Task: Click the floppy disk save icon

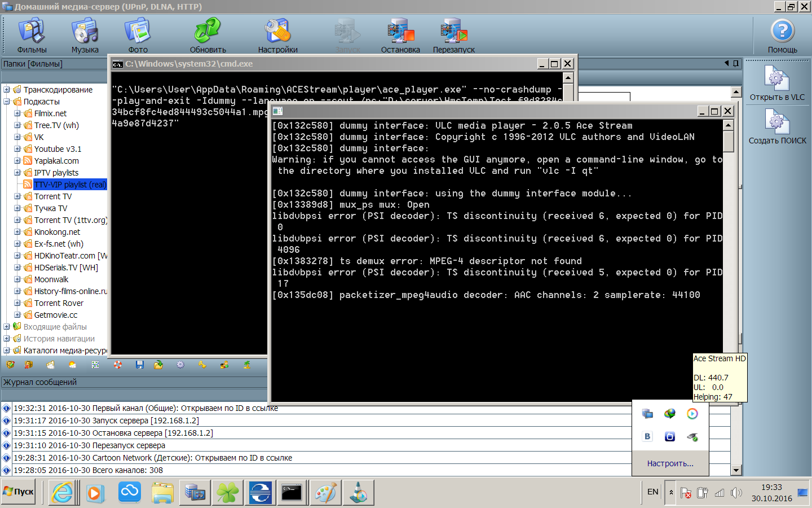Action: coord(140,365)
